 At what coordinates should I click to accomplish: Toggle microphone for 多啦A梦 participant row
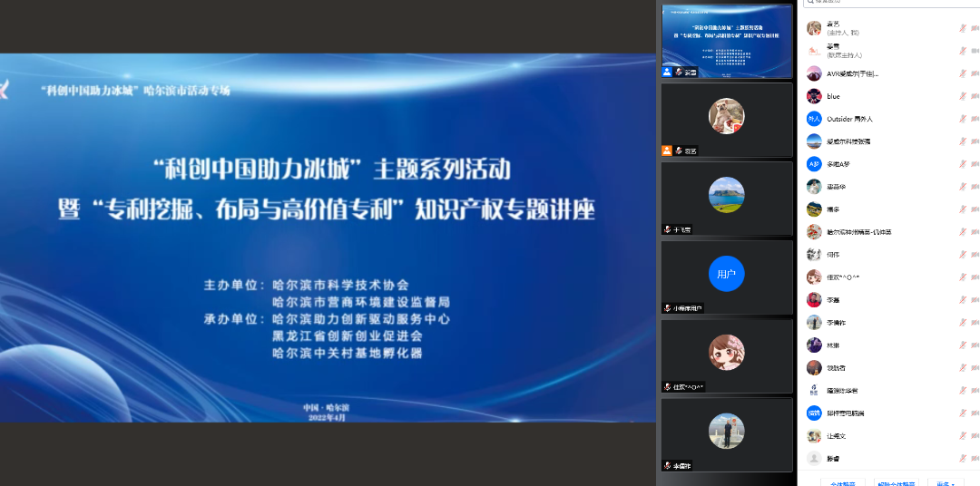pos(963,164)
